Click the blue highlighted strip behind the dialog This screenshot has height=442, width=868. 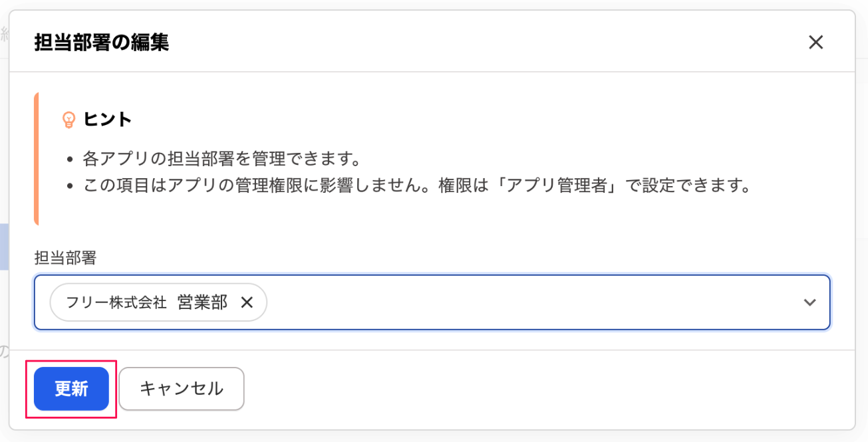click(x=3, y=247)
